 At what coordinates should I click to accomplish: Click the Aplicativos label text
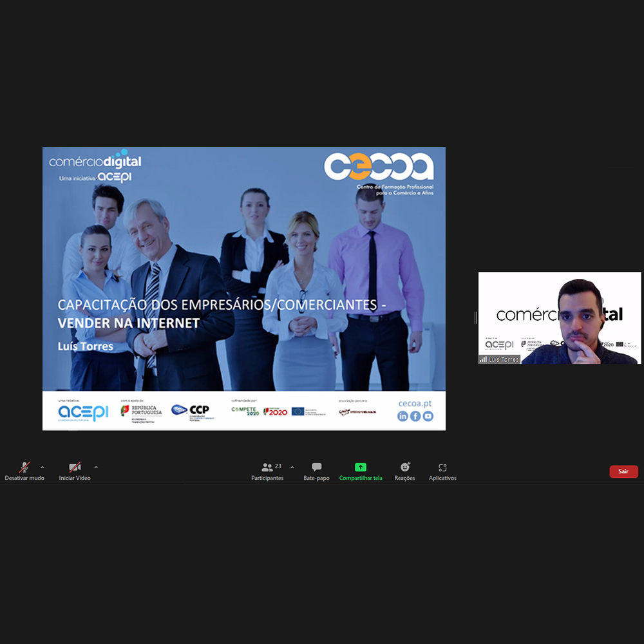click(x=442, y=478)
